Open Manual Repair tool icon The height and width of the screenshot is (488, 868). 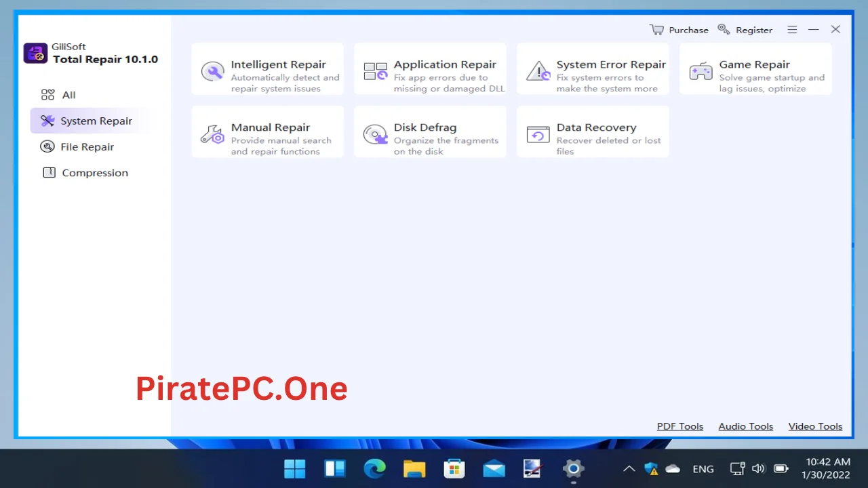(x=212, y=134)
